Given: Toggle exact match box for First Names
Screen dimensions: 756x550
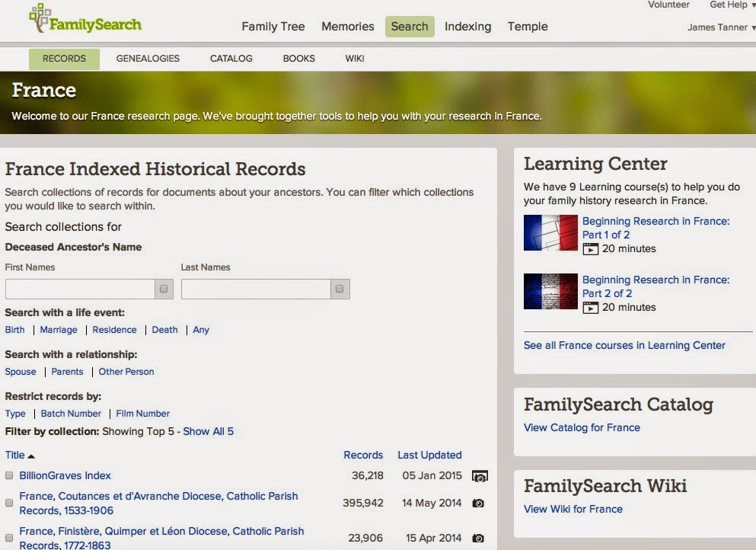Looking at the screenshot, I should [164, 289].
